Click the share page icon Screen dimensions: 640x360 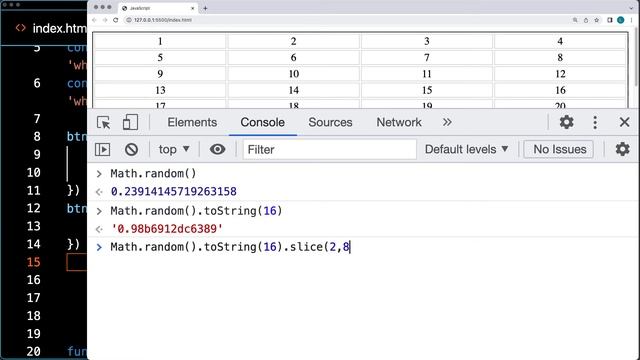point(586,20)
